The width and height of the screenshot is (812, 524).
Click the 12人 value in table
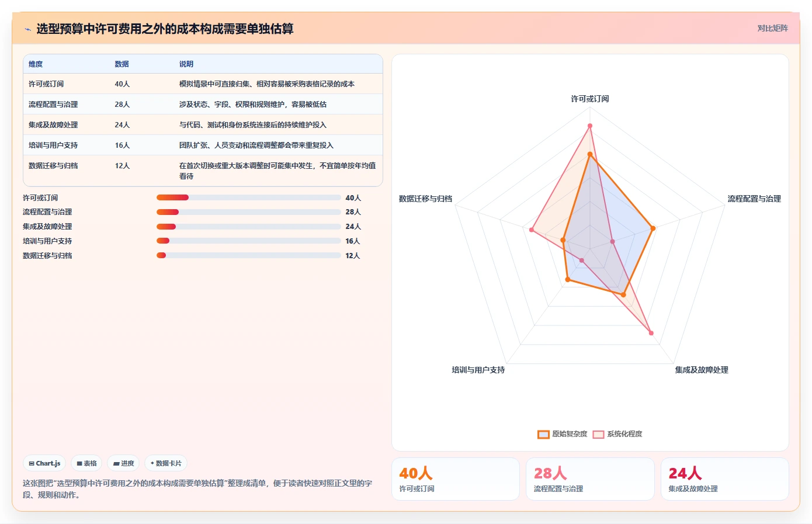pos(122,166)
